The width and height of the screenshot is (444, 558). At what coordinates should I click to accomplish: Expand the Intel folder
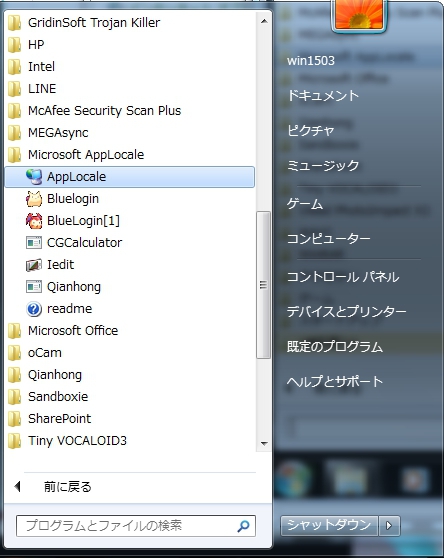coord(31,67)
